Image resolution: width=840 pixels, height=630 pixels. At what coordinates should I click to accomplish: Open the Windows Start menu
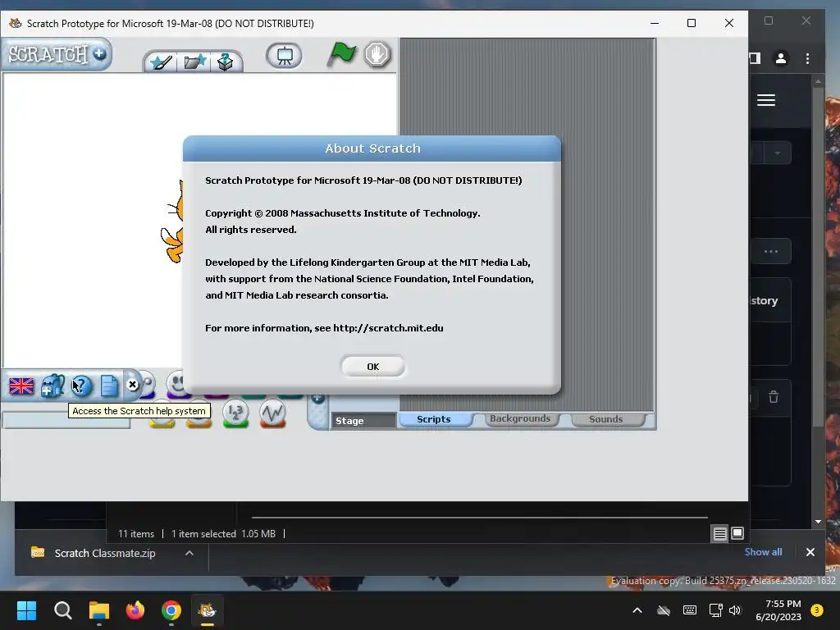click(x=26, y=610)
